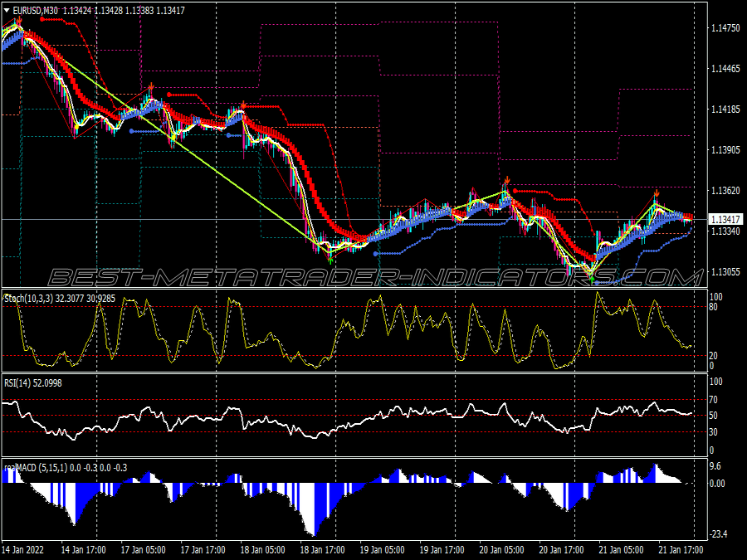The height and width of the screenshot is (560, 747).
Task: Click the 1.14465 price scale label
Action: click(725, 69)
